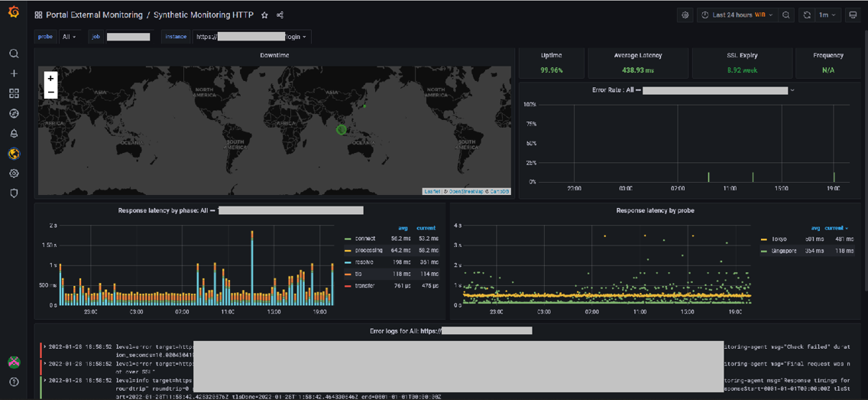Sort phase legend by current column
Viewport: 868px width, 400px height.
coord(426,228)
